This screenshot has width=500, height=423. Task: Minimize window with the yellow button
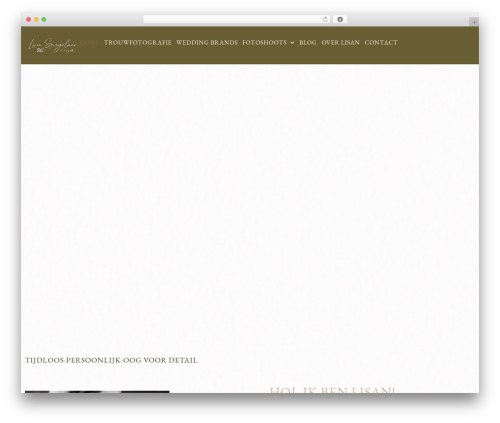point(36,20)
